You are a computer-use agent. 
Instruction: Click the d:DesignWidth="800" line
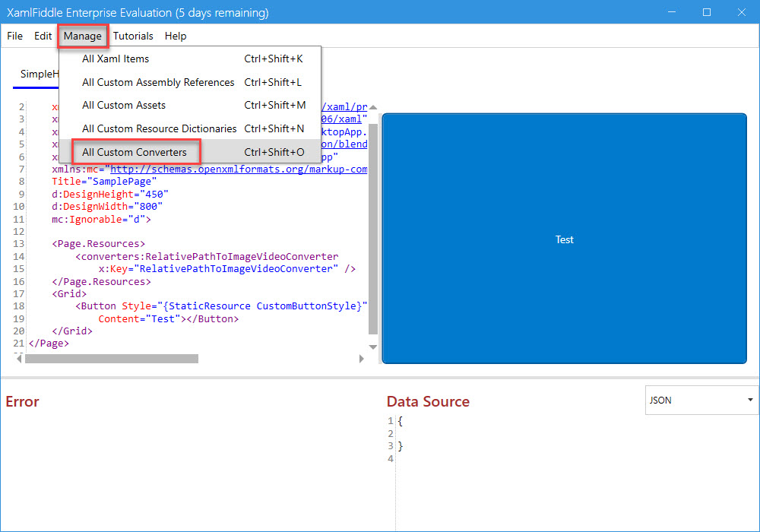point(107,207)
